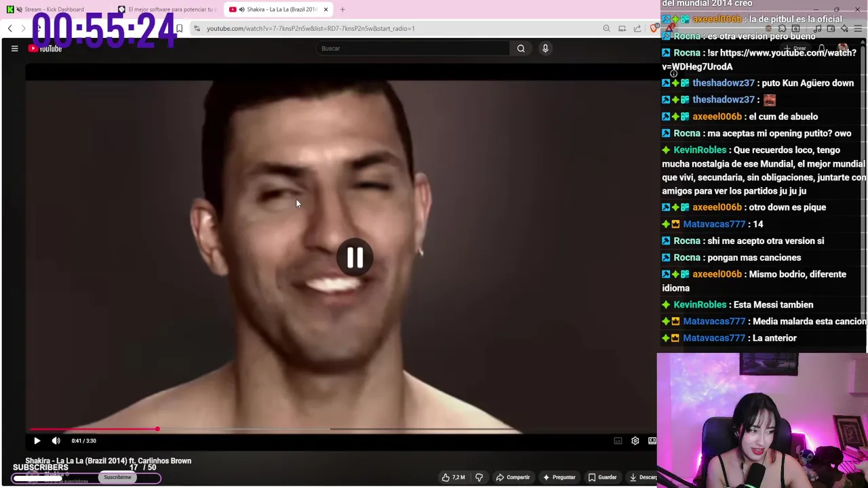The width and height of the screenshot is (868, 488).
Task: Click Matavacas777 in the '14' message
Action: click(x=713, y=224)
